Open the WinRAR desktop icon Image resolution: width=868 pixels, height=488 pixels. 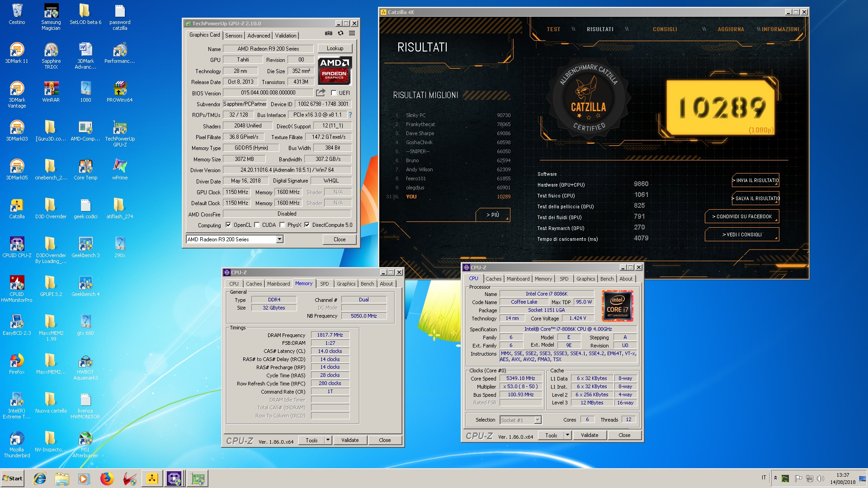pos(51,92)
